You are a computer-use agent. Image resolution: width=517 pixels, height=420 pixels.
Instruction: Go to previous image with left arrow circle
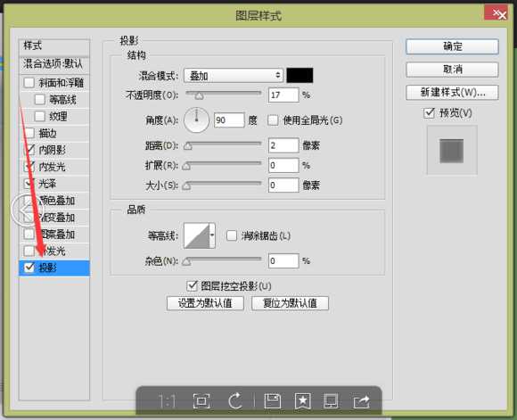pyautogui.click(x=27, y=210)
